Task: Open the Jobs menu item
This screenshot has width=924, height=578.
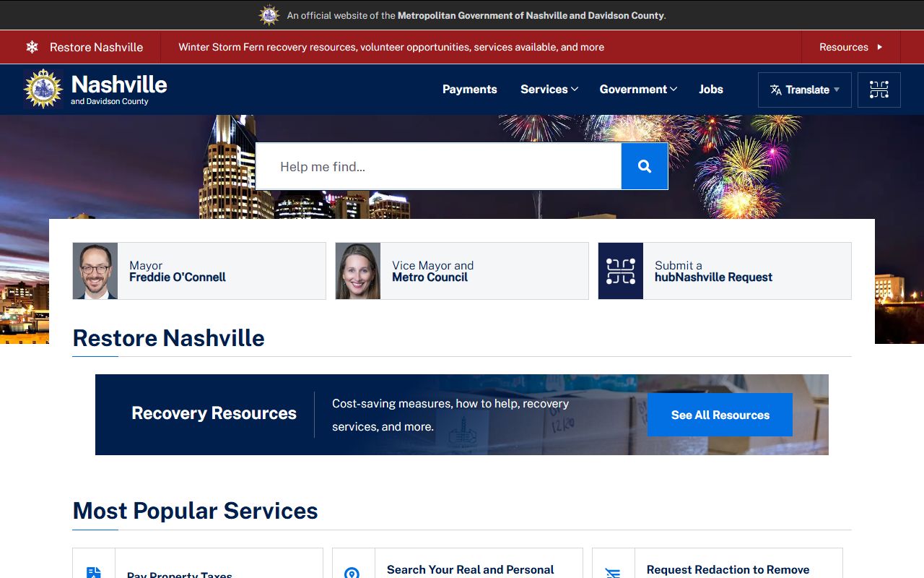Action: [x=711, y=90]
